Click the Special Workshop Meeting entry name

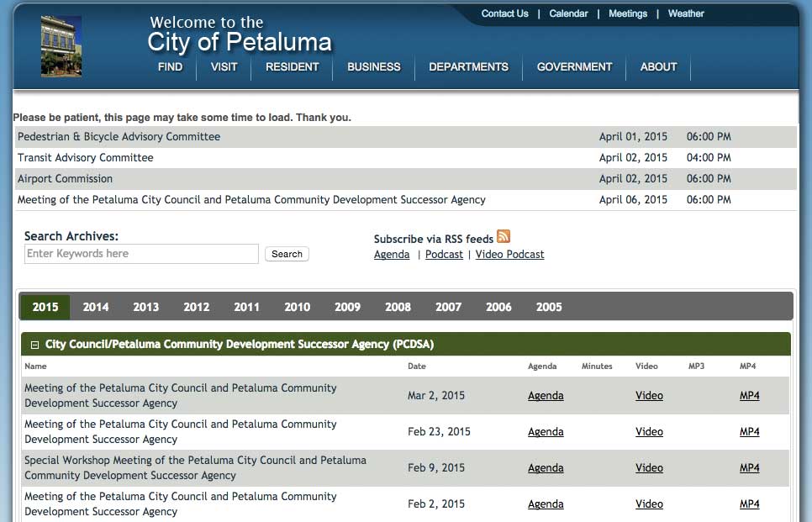click(x=195, y=467)
